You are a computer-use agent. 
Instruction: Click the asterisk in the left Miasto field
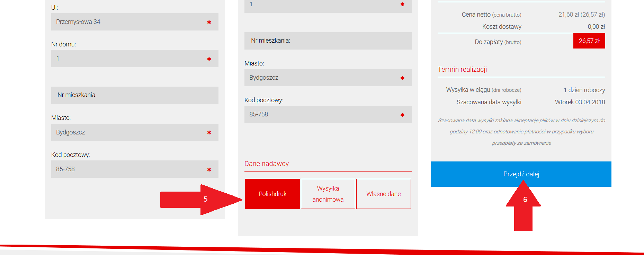[x=209, y=133]
